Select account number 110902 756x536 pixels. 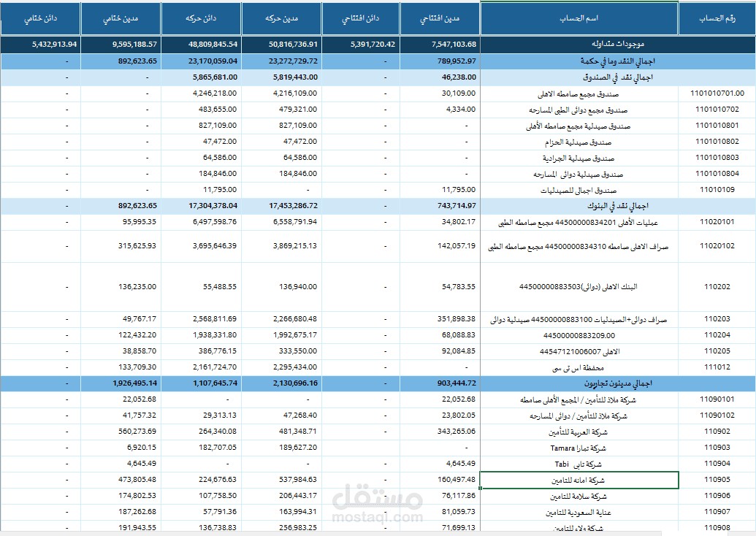[x=717, y=432]
